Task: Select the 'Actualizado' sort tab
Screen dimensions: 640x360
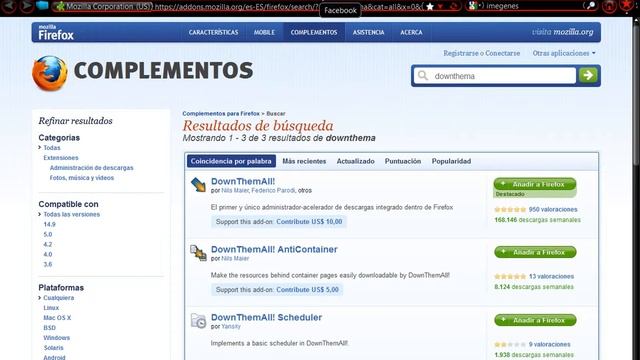Action: tap(356, 161)
